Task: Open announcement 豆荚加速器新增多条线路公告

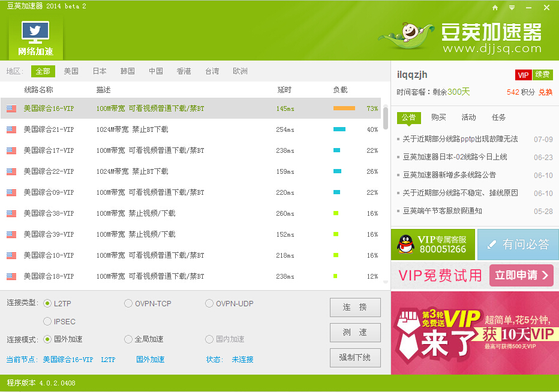Action: click(x=449, y=175)
